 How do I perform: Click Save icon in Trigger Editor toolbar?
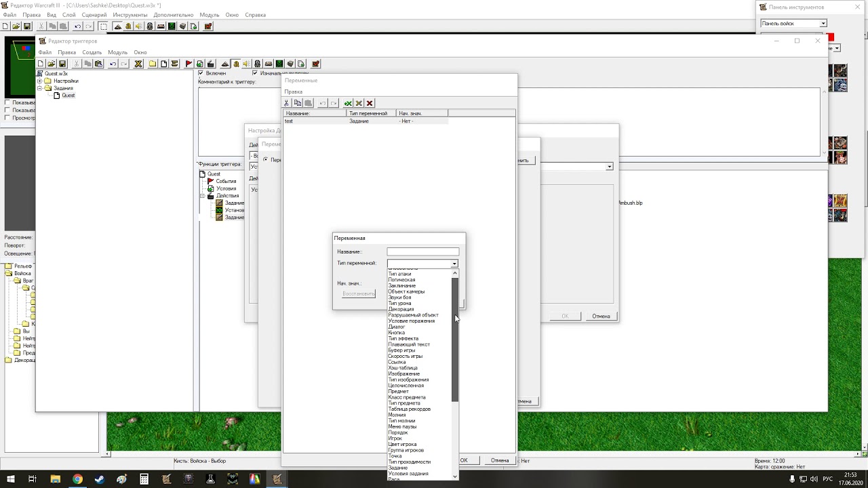[x=62, y=64]
